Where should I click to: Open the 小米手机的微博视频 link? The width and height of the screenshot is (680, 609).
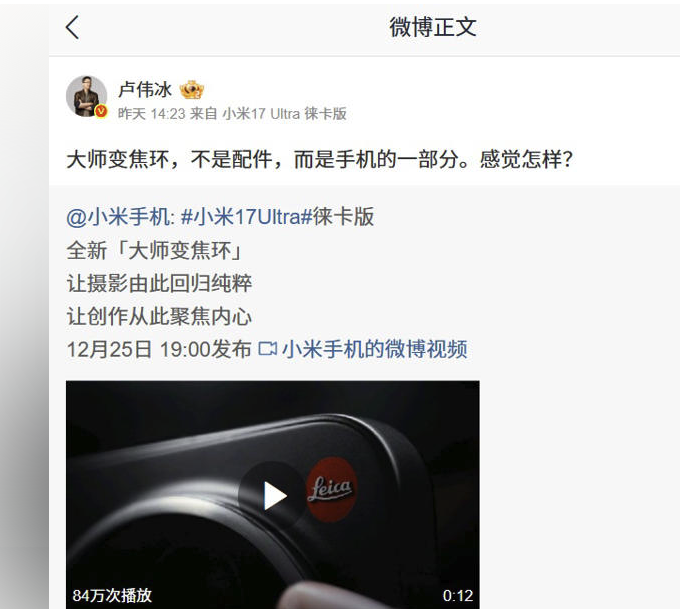point(375,349)
